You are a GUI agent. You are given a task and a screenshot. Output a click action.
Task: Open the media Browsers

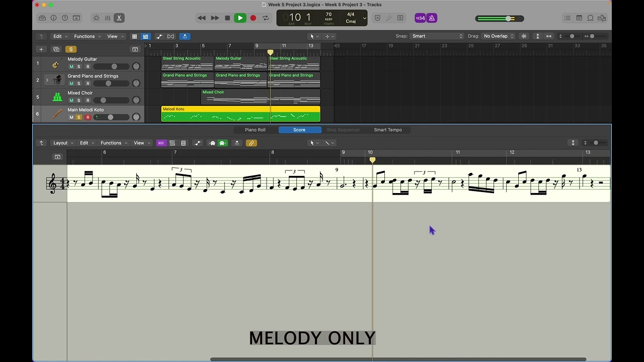point(602,18)
